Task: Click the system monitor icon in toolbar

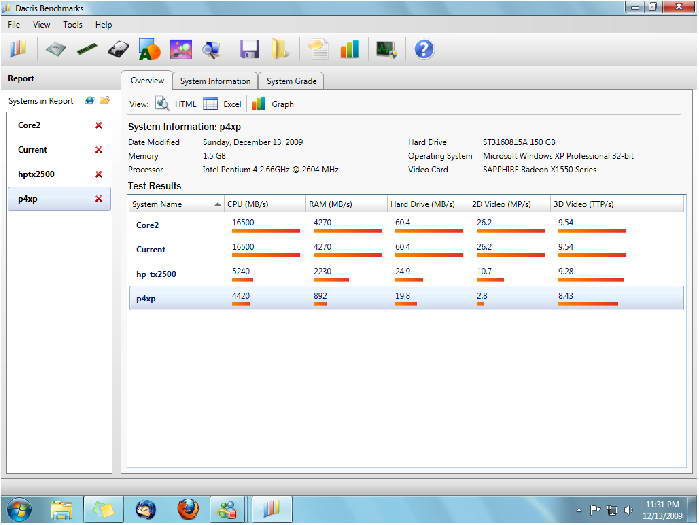Action: [x=386, y=49]
